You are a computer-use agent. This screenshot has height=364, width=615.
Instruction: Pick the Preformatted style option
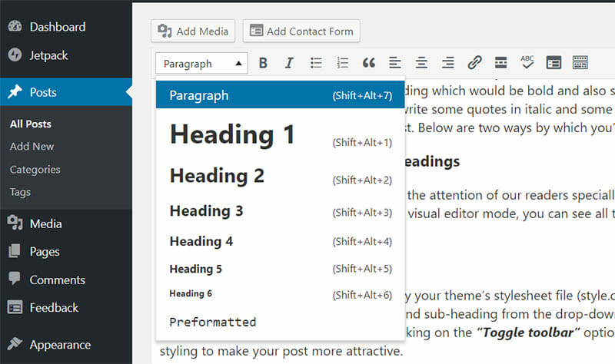point(213,322)
